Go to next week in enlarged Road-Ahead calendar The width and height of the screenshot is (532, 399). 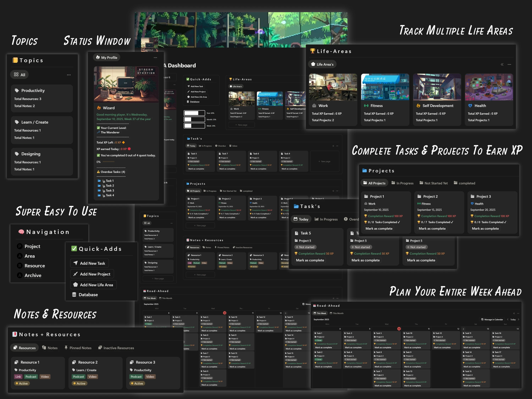(519, 320)
